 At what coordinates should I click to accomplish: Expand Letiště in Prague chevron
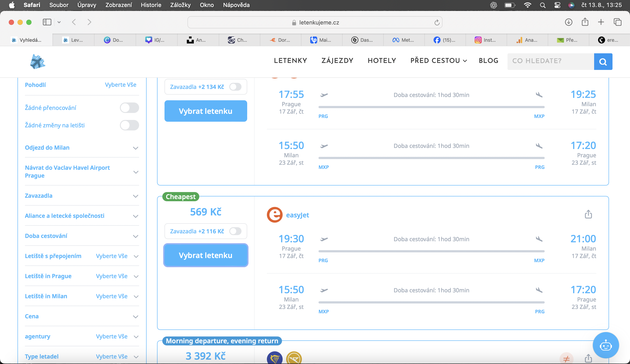pyautogui.click(x=136, y=277)
